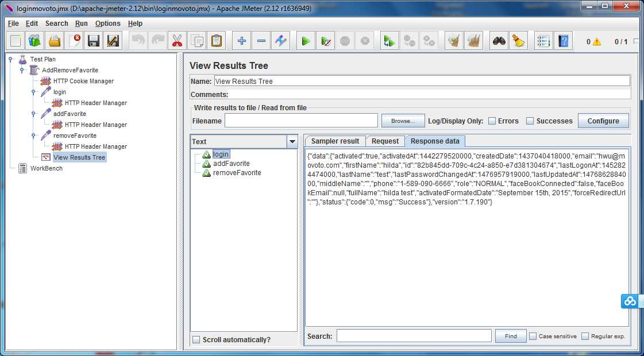Click the Comments field
Viewport: 644px width, 356px height.
coord(430,94)
